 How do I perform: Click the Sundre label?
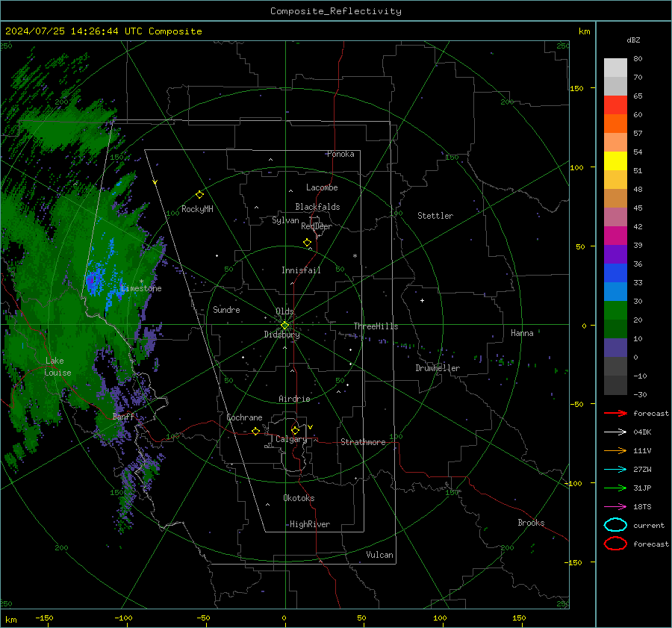coord(226,309)
